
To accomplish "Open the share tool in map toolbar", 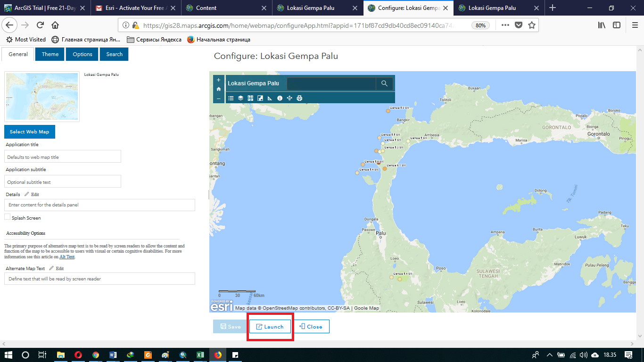I will pyautogui.click(x=289, y=98).
